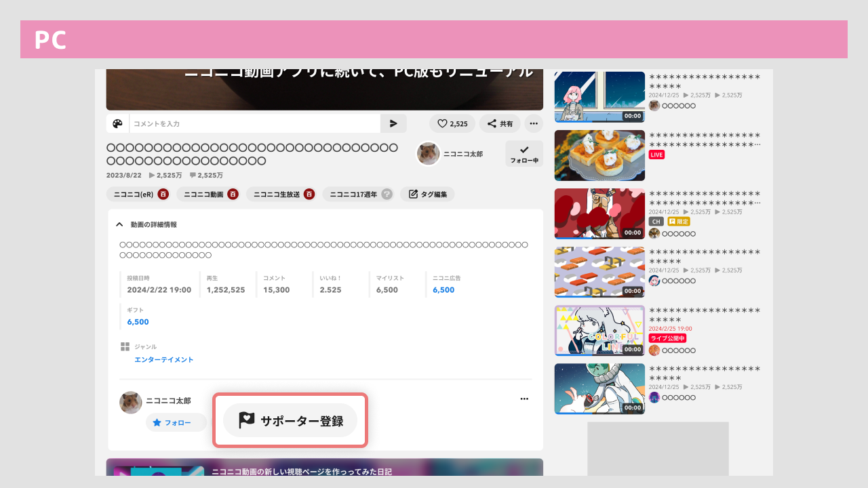Click the comment input field

pos(255,123)
